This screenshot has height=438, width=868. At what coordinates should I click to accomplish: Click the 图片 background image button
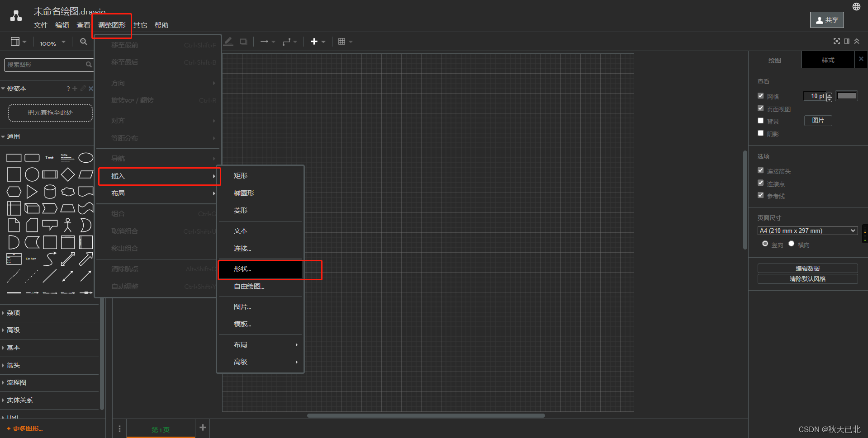(x=818, y=120)
